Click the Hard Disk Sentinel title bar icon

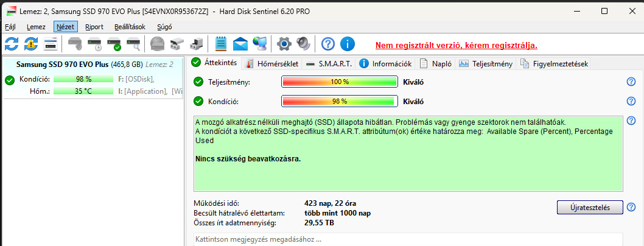(12, 11)
